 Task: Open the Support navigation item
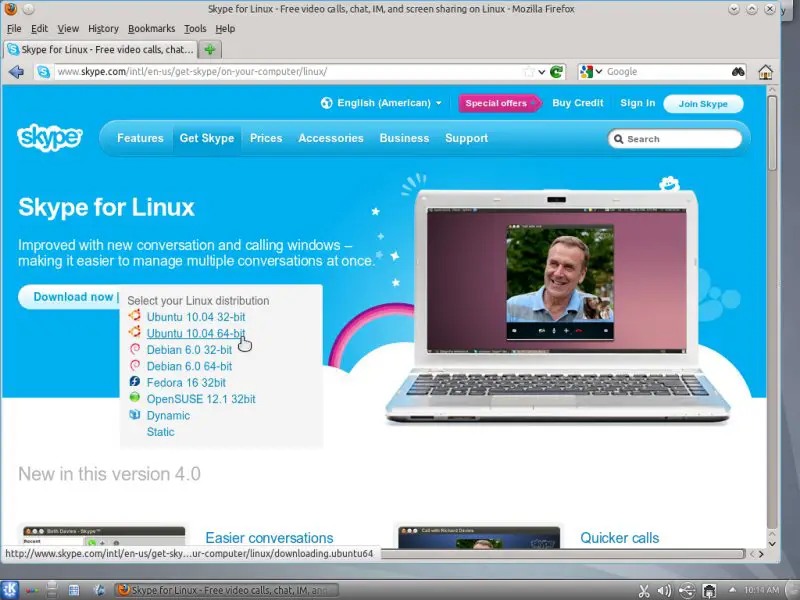[466, 138]
